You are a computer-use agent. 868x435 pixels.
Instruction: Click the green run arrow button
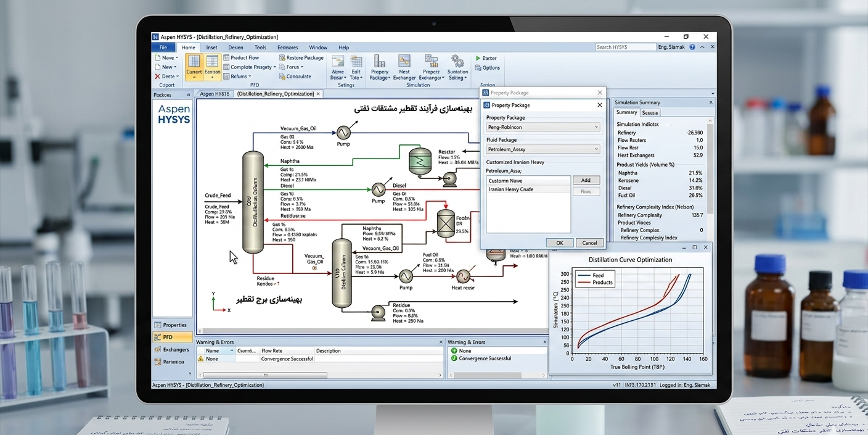coord(478,58)
